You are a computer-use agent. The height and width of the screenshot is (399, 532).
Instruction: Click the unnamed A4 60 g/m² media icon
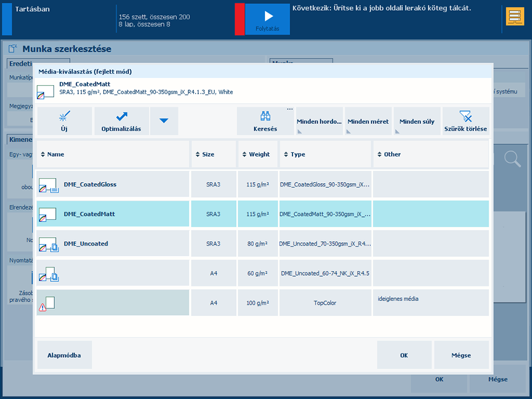tap(48, 274)
